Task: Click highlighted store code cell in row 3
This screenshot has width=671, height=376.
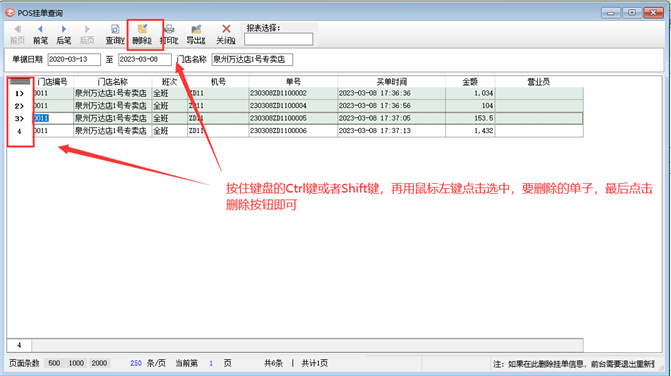Action: [x=53, y=118]
